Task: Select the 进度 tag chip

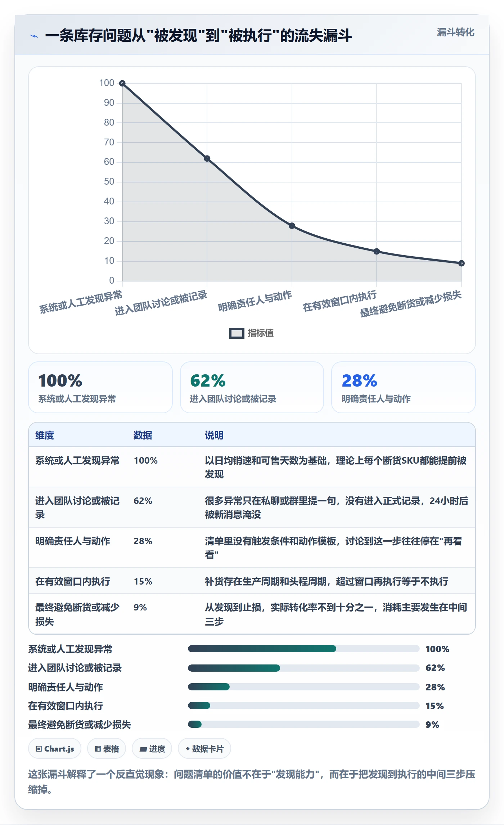Action: [152, 749]
